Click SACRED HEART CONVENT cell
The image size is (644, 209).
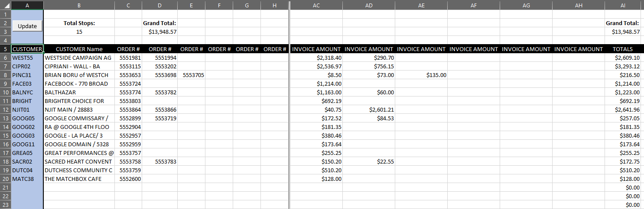click(x=79, y=161)
